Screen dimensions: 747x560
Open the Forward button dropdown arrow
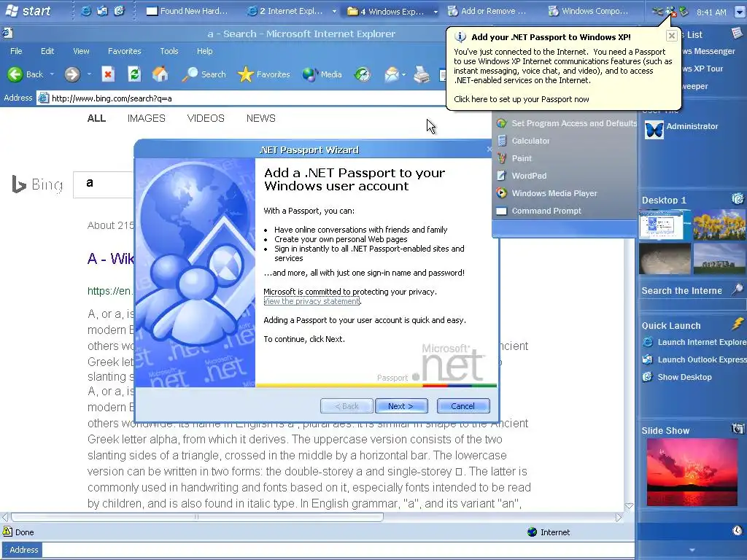[89, 75]
